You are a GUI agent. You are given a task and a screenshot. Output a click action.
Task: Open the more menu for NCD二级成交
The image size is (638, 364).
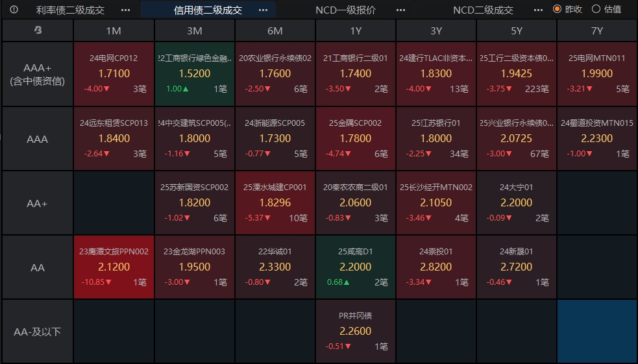tap(538, 10)
